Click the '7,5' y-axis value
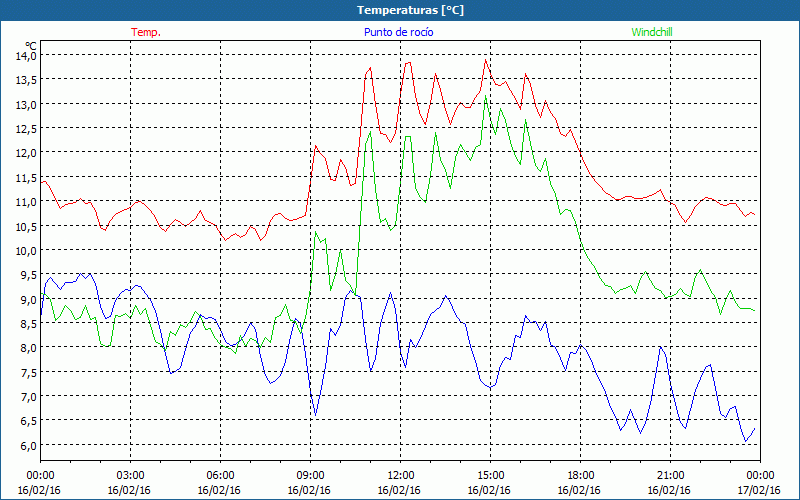Image resolution: width=800 pixels, height=500 pixels. pos(29,372)
